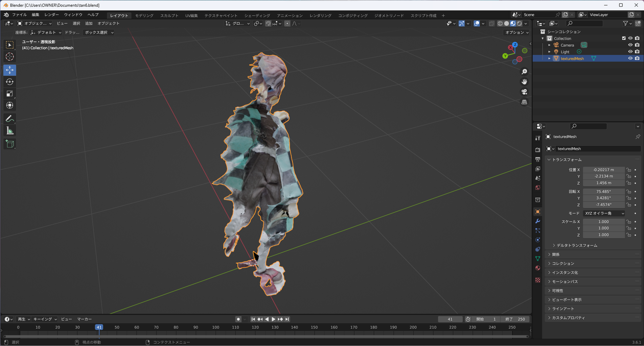
Task: Click the viewport zoom magnifier icon
Action: point(524,72)
